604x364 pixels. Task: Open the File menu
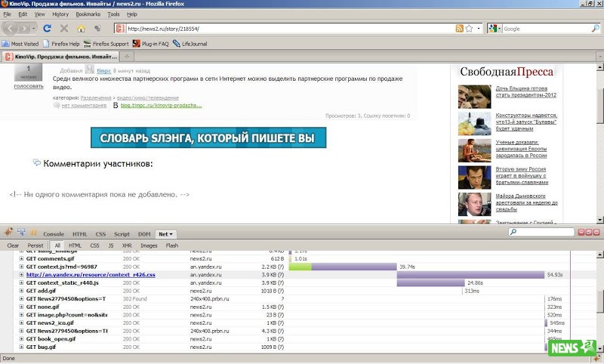click(8, 14)
